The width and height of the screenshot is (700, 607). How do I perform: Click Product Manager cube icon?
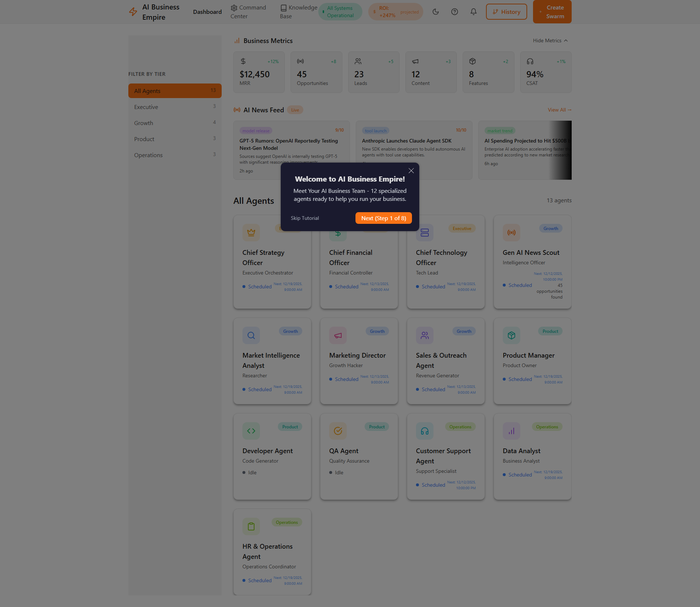pos(512,335)
